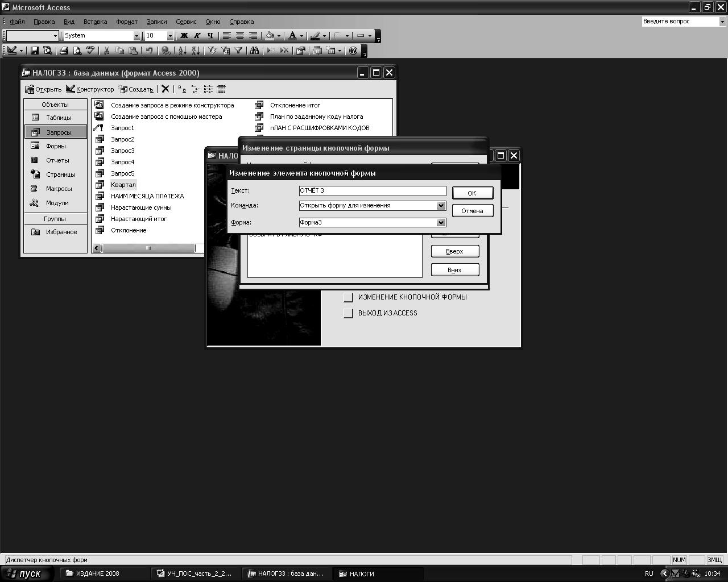The width and height of the screenshot is (728, 582).
Task: Click the Открыть button in database window
Action: [43, 89]
